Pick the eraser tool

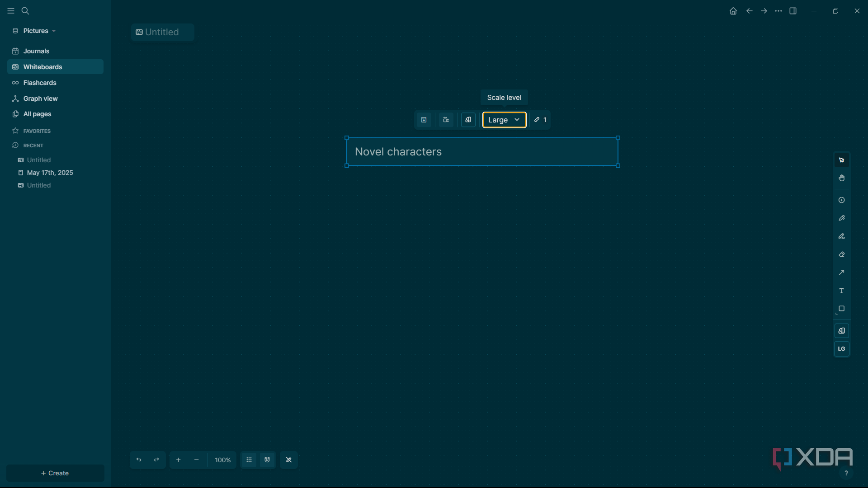841,254
